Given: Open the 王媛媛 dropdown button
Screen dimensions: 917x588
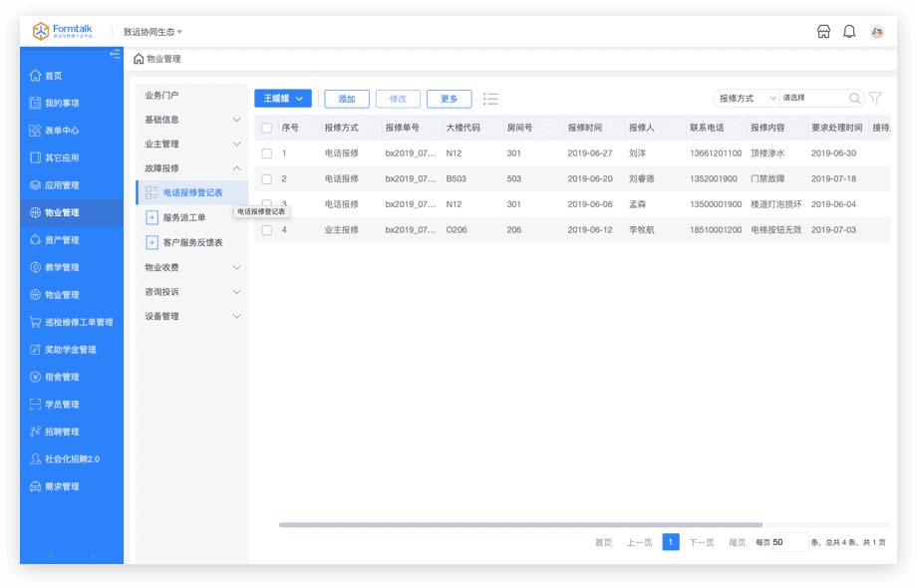Looking at the screenshot, I should click(283, 99).
